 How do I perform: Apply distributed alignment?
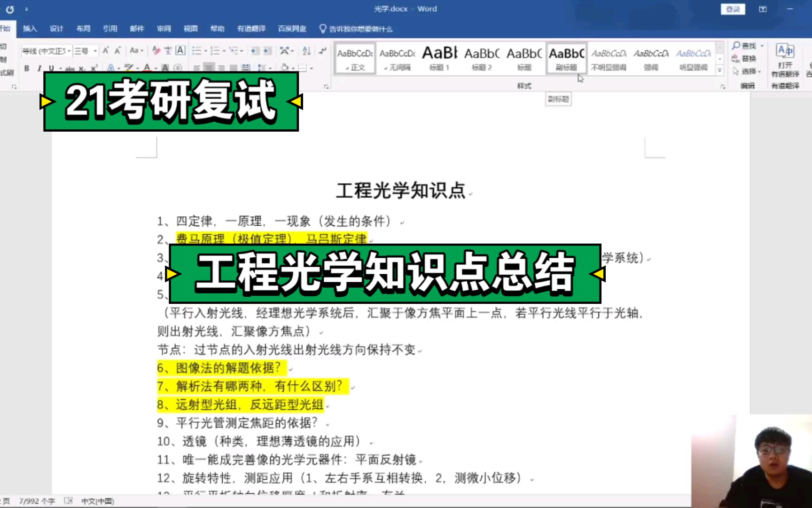click(246, 68)
